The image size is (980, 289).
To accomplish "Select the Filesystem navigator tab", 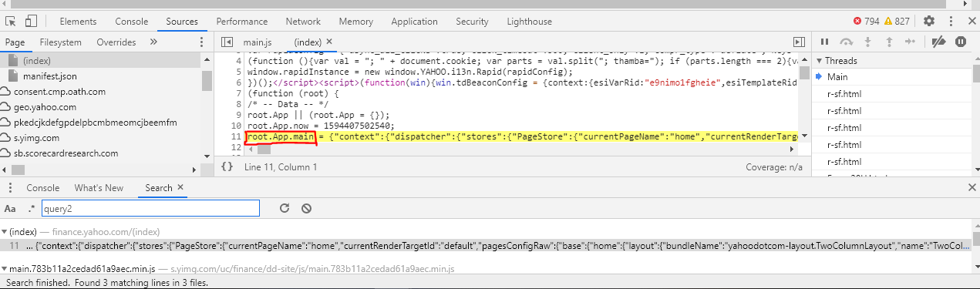I will (61, 42).
